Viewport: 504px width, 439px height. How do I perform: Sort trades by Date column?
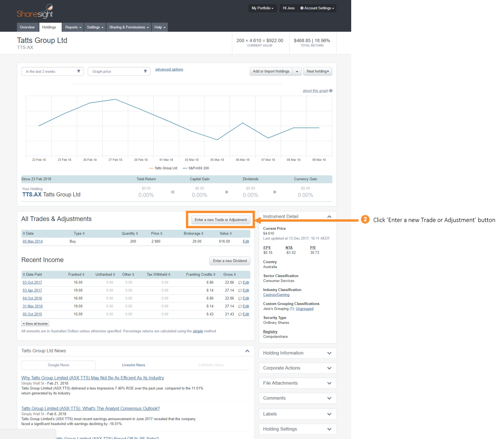coord(28,233)
